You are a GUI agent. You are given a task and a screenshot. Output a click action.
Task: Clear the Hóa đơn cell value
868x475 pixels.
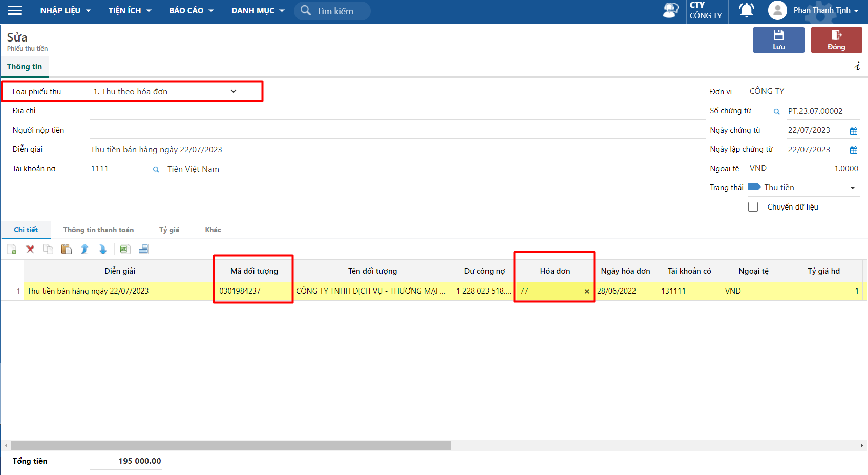pos(587,291)
